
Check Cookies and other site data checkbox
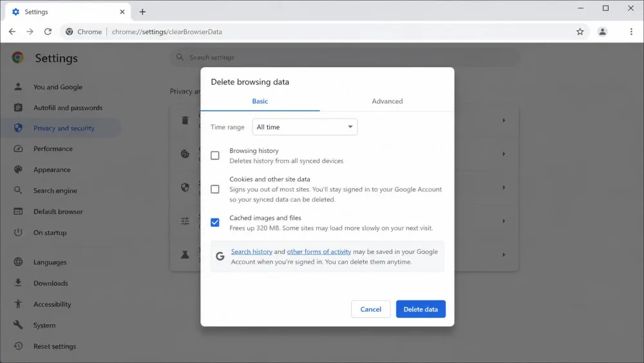tap(215, 189)
